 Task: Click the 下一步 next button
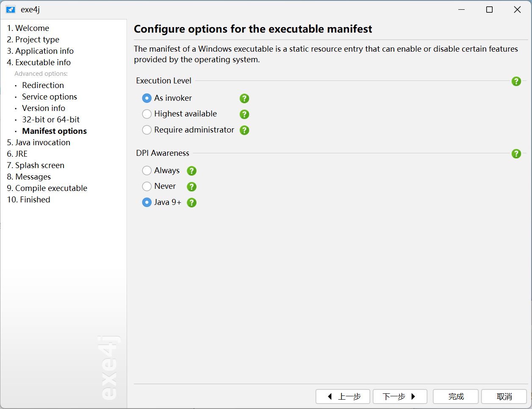pos(399,397)
